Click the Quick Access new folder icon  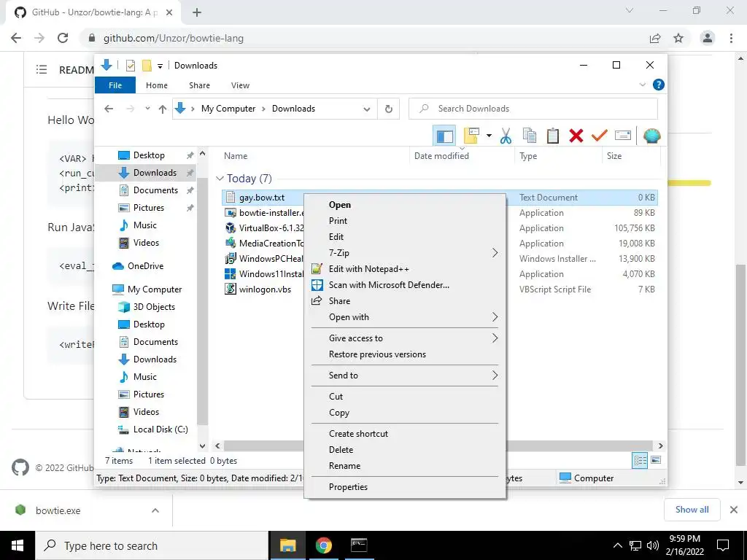pos(147,65)
